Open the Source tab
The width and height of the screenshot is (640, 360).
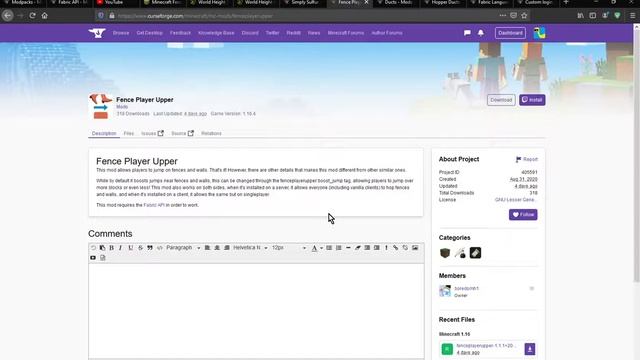[x=182, y=133]
